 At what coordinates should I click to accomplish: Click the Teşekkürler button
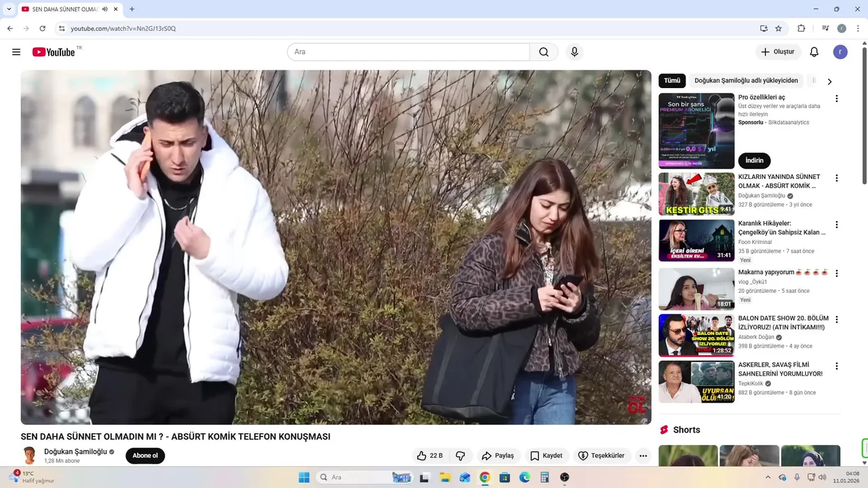click(601, 455)
